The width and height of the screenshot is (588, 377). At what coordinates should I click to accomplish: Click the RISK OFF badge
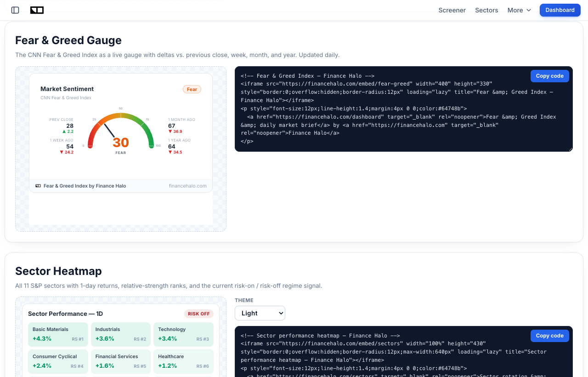(199, 314)
